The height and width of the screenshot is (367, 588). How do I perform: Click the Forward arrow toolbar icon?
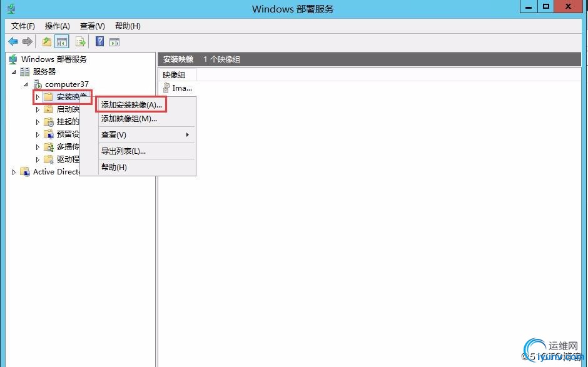point(28,42)
